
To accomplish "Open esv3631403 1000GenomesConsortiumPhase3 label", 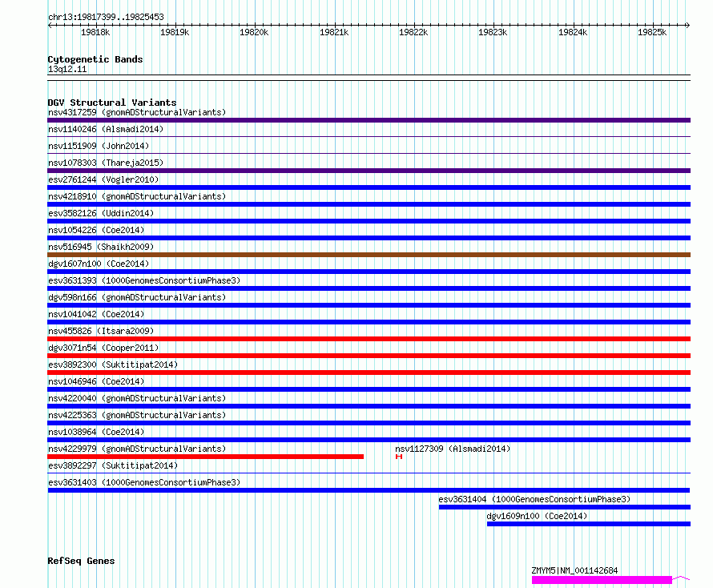I will point(144,482).
